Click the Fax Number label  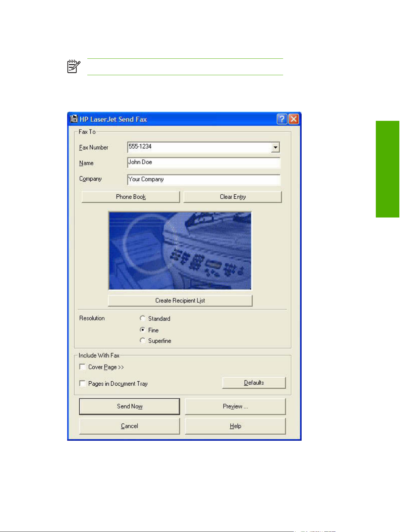(94, 147)
